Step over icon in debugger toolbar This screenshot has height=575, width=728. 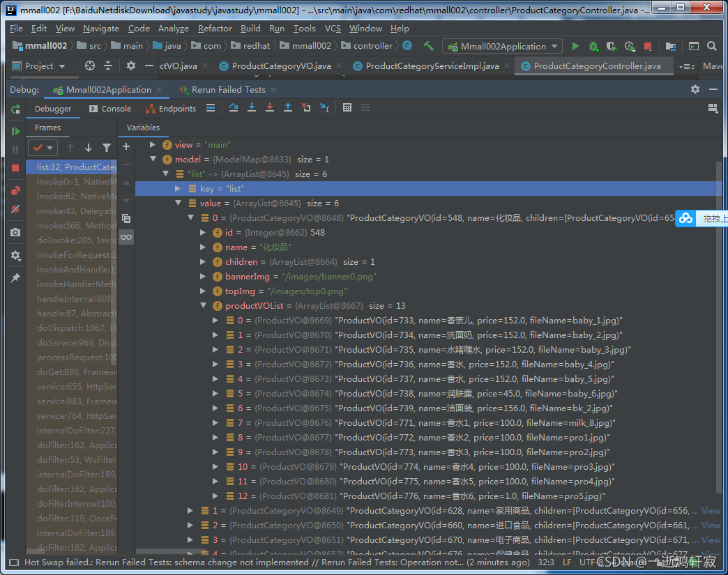click(x=233, y=107)
